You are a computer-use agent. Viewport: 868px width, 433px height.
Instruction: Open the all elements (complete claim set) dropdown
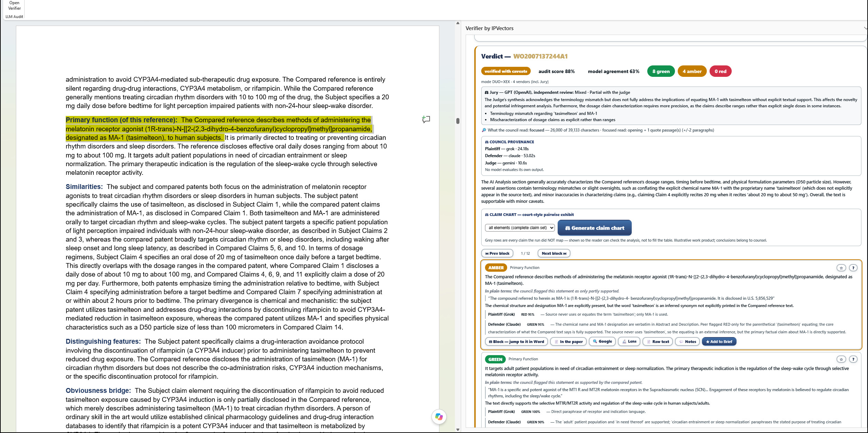(520, 228)
